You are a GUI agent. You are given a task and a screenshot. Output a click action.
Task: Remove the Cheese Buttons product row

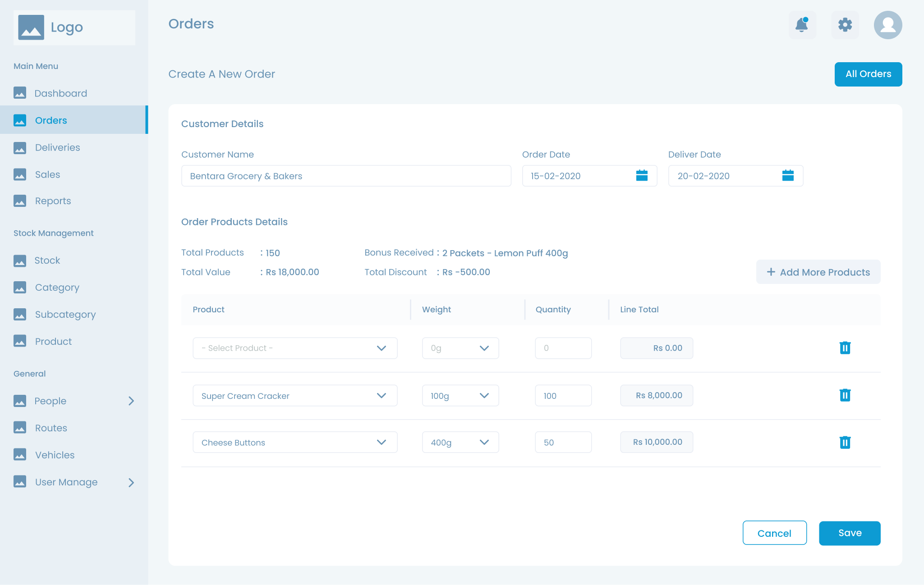pos(845,442)
